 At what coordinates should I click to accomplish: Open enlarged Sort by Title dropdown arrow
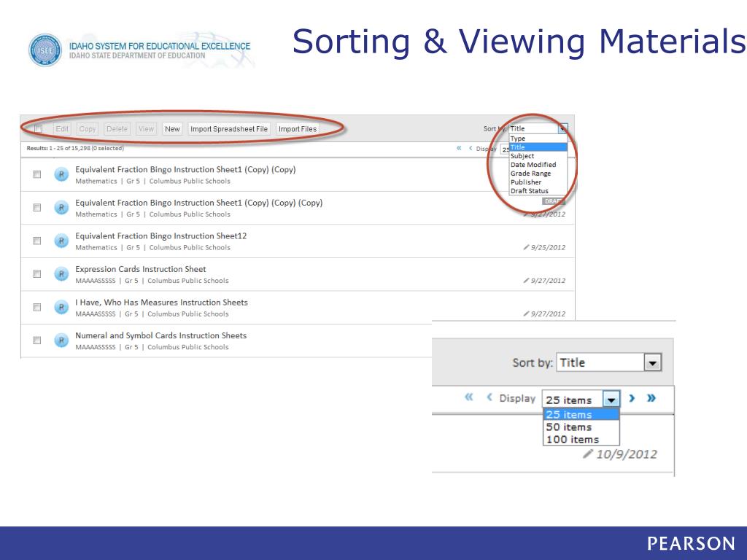coord(652,363)
